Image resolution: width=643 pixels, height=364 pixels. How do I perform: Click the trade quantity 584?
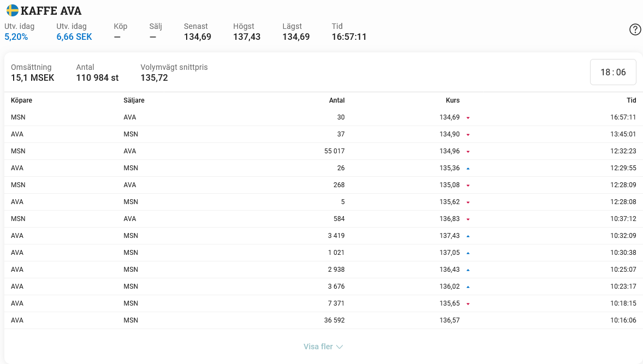339,218
